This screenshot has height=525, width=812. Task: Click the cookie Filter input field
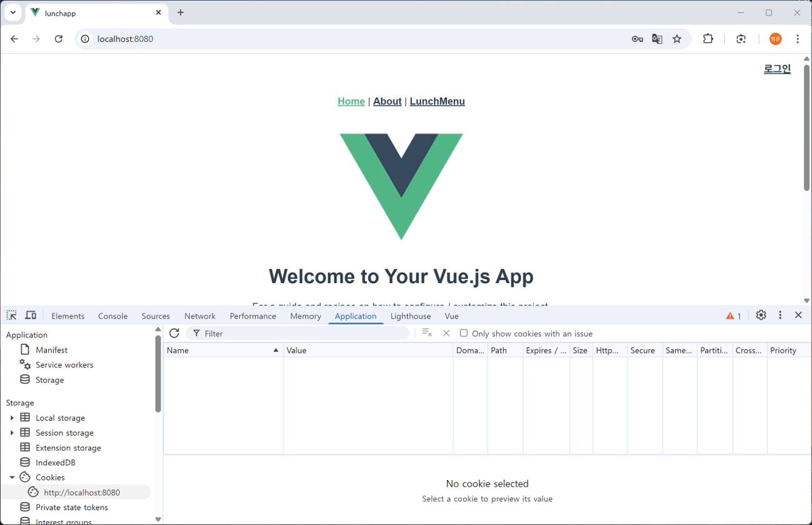[298, 333]
